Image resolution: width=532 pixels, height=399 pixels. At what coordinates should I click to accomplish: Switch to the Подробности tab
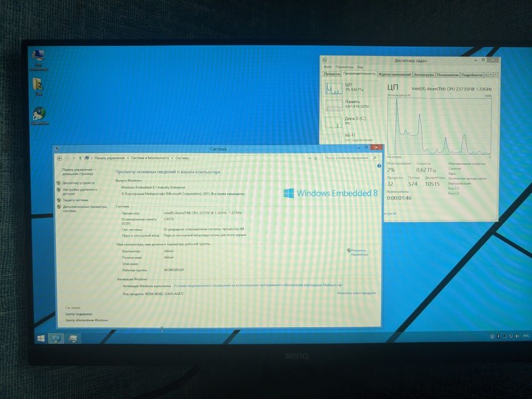pos(472,75)
